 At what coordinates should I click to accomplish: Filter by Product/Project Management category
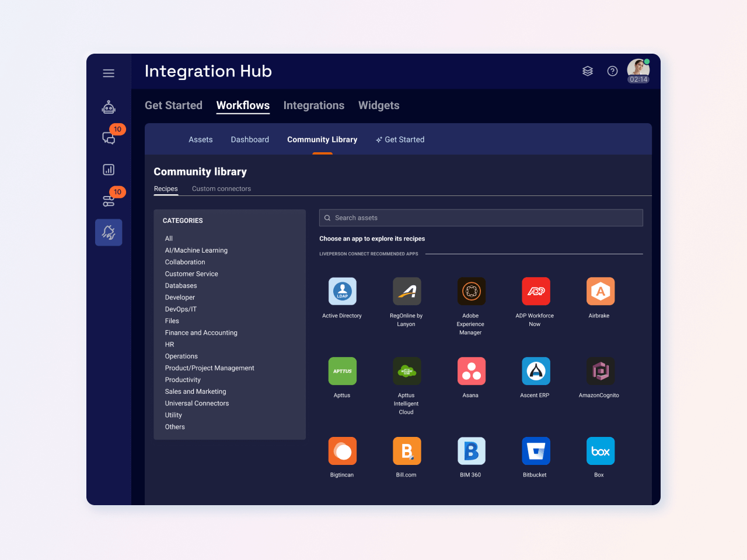(210, 368)
